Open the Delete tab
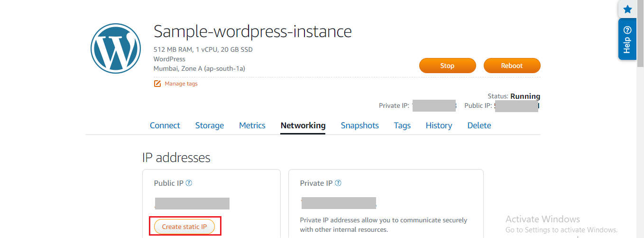 [479, 125]
